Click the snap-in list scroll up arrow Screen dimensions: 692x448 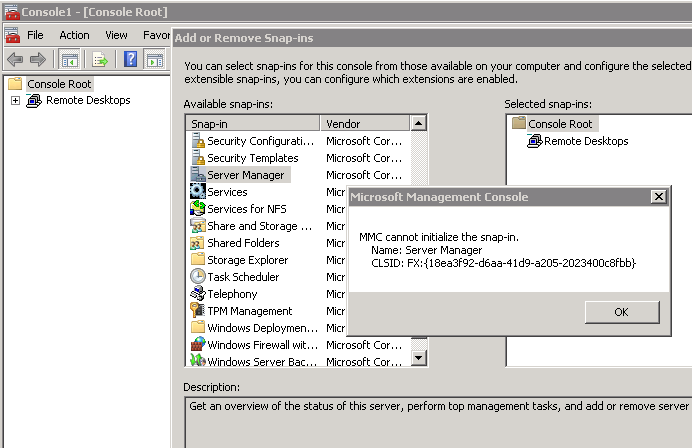(x=418, y=123)
